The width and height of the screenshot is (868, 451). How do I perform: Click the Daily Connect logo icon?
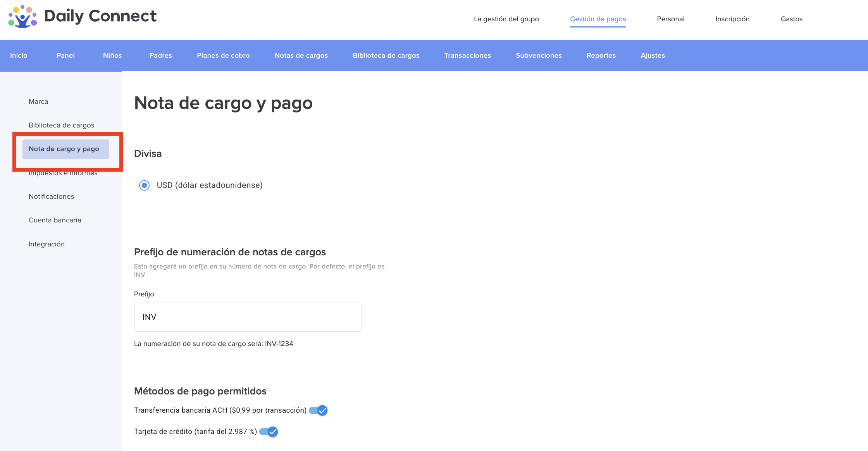tap(22, 16)
